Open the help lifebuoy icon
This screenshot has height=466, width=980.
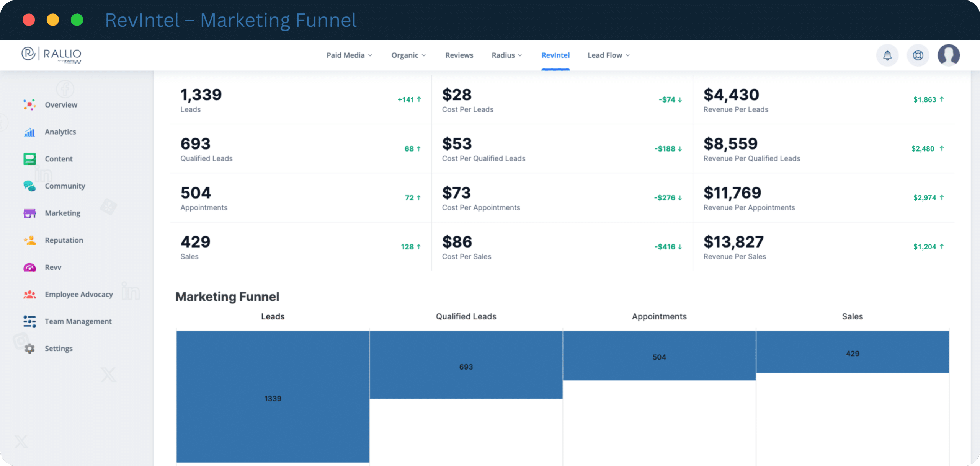(x=918, y=55)
